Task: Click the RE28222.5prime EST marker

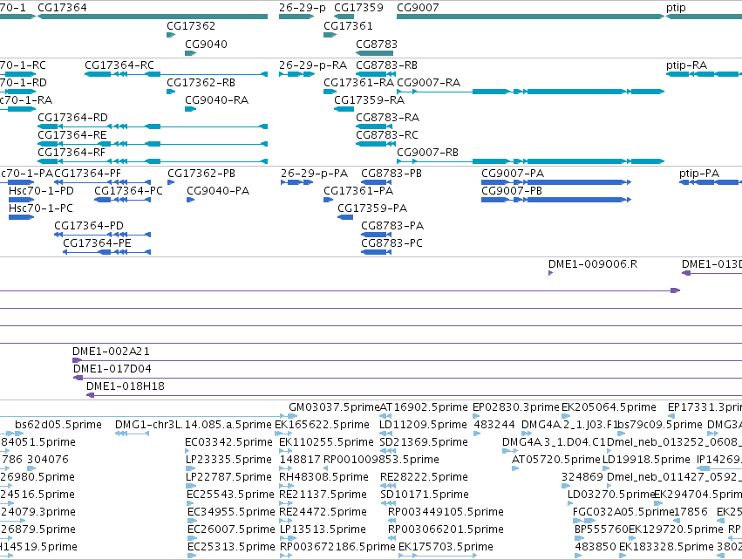Action: click(388, 486)
